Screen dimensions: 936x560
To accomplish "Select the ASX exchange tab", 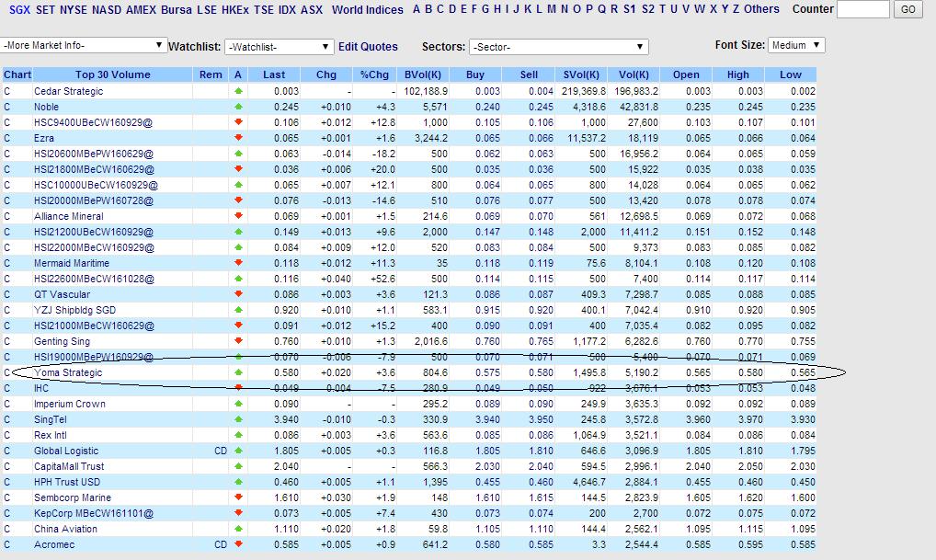I will coord(312,9).
